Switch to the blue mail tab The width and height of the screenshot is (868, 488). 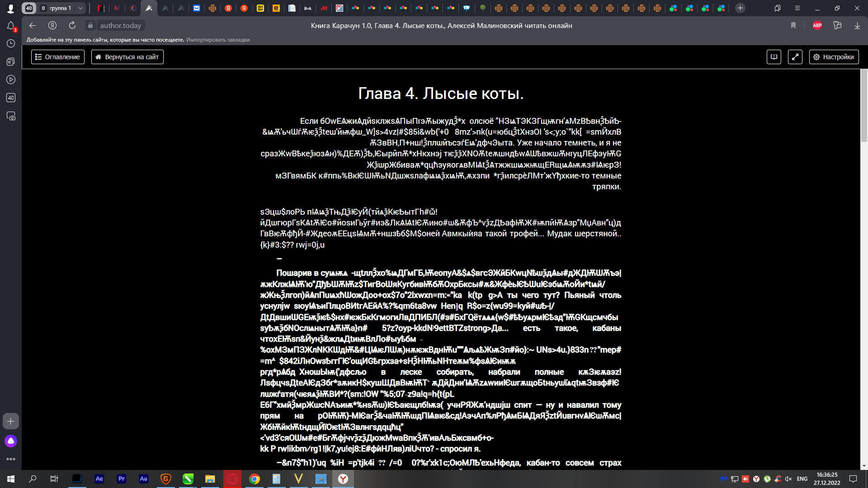[197, 8]
